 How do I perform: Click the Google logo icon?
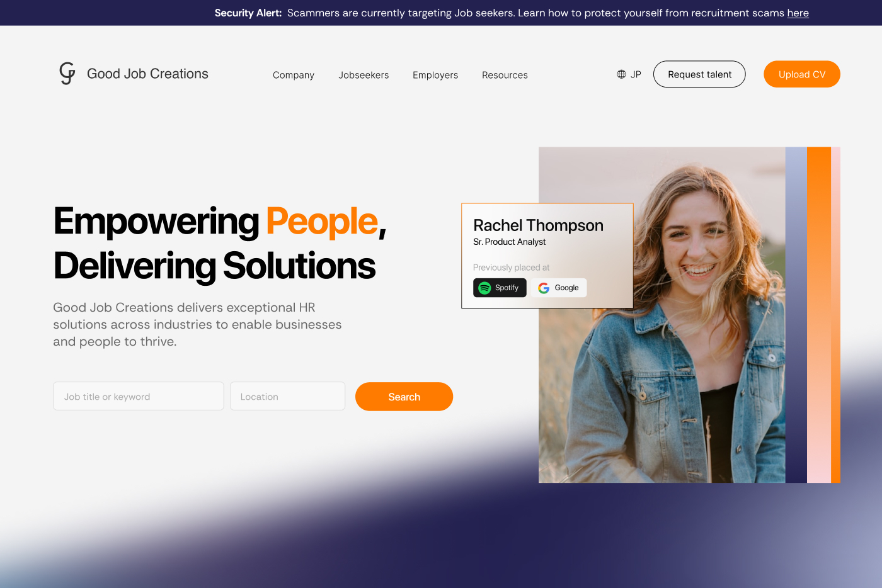tap(544, 288)
